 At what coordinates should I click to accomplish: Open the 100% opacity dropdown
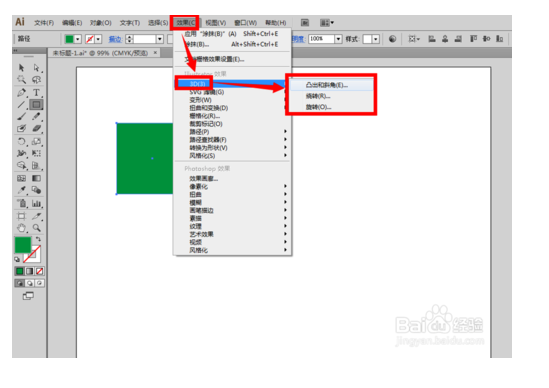pyautogui.click(x=338, y=39)
